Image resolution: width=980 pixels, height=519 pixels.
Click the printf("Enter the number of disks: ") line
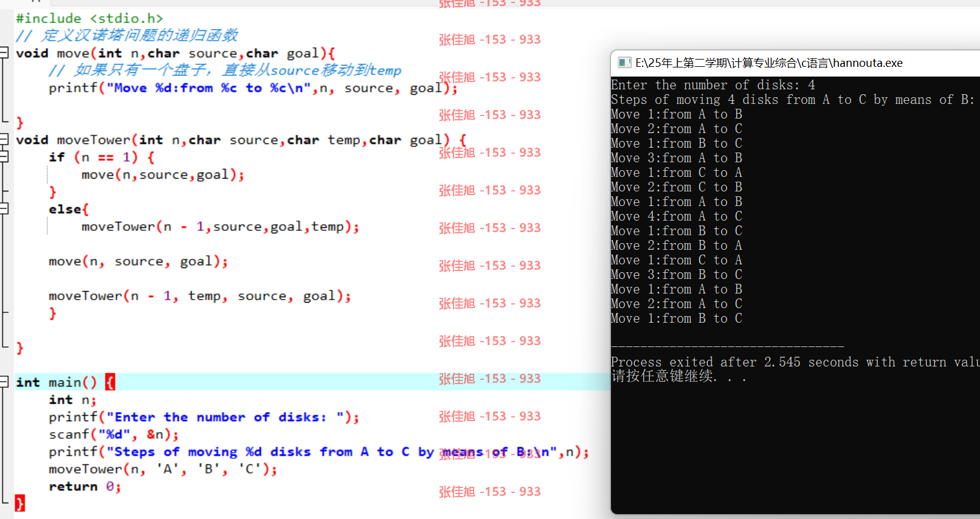[x=204, y=417]
